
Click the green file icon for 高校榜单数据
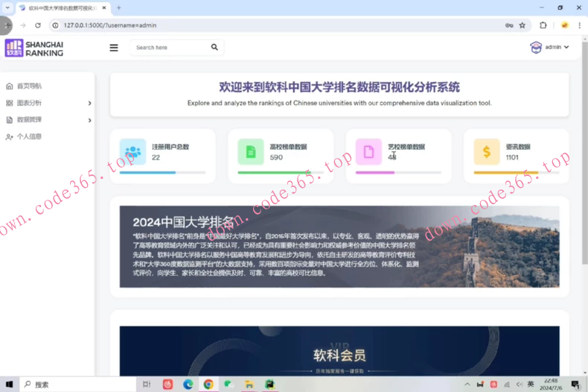(x=251, y=152)
